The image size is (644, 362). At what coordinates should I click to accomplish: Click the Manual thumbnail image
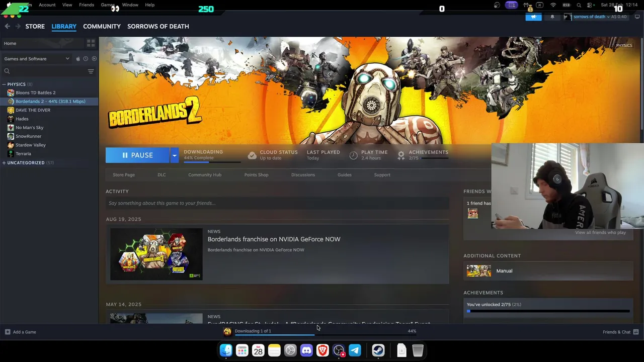coord(478,271)
